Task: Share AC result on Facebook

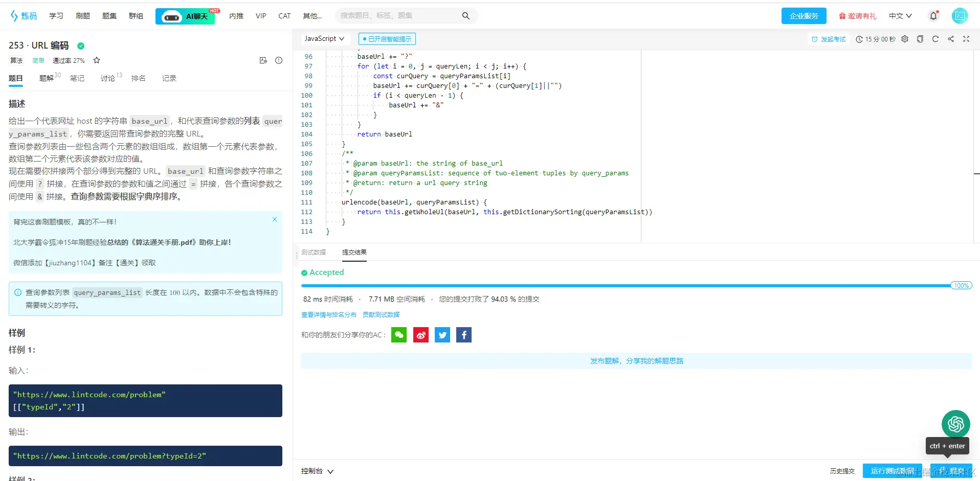Action: 464,335
